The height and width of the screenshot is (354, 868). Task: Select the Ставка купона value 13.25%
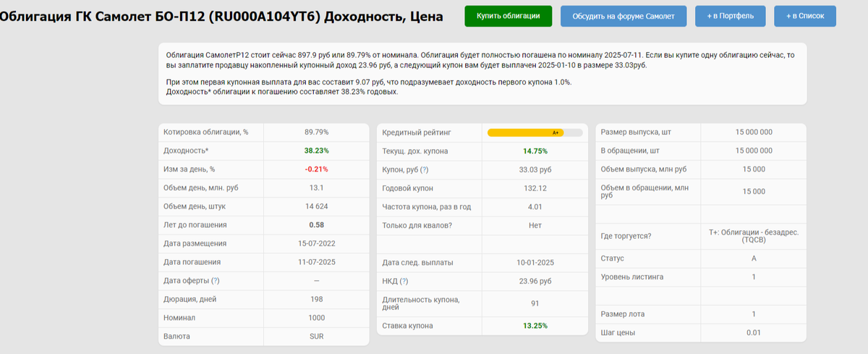[535, 326]
